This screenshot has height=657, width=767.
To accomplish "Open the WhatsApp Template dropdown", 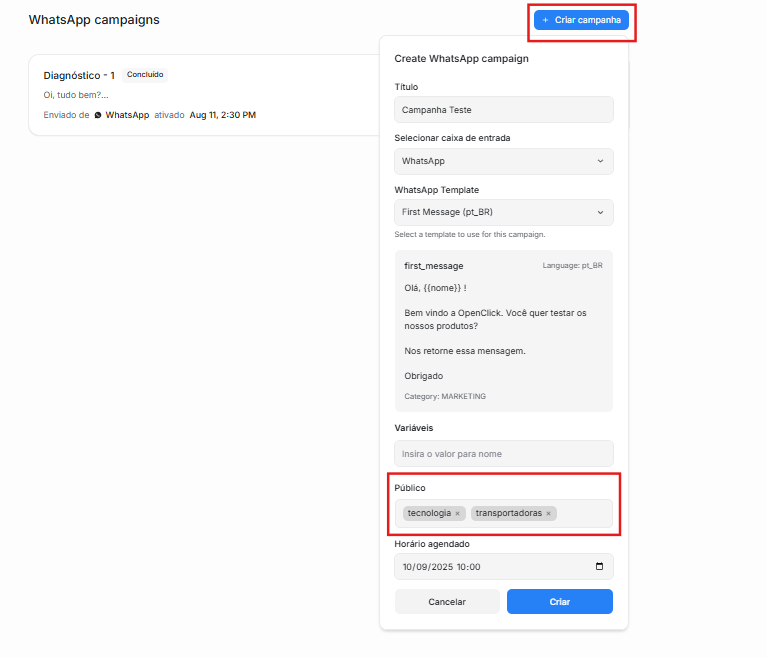I will (504, 212).
